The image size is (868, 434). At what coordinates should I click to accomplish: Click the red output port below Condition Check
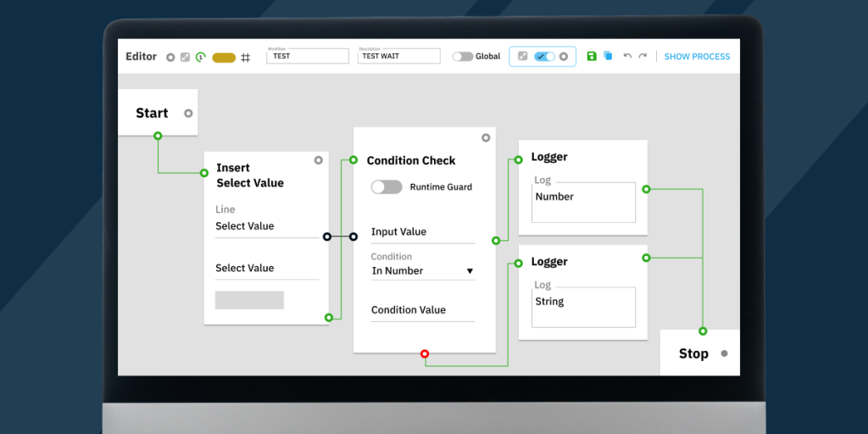pos(425,353)
